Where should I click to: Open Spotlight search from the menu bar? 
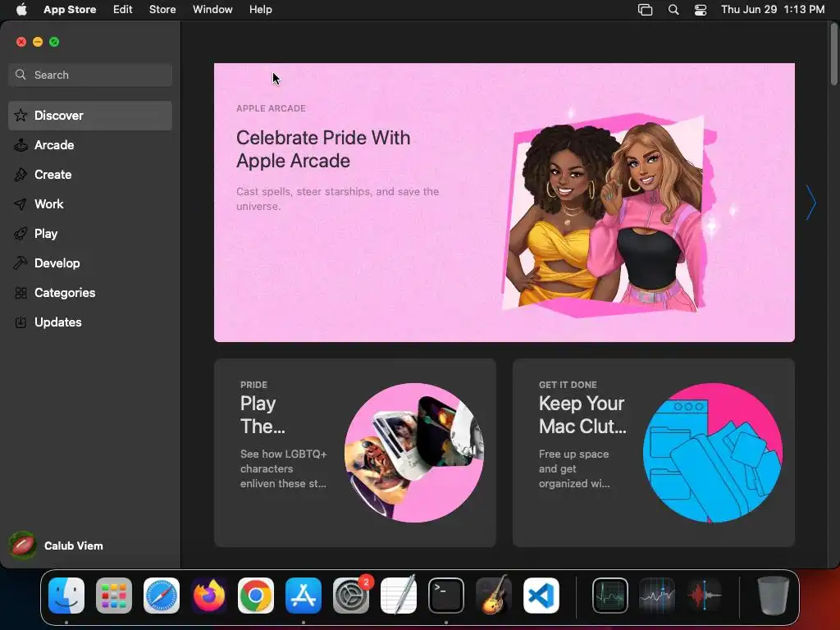tap(673, 10)
